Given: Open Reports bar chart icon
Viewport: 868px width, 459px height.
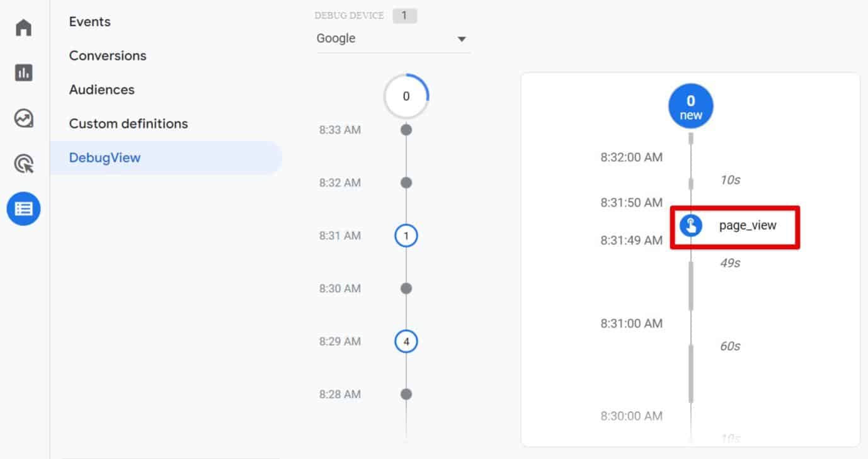Looking at the screenshot, I should (23, 73).
